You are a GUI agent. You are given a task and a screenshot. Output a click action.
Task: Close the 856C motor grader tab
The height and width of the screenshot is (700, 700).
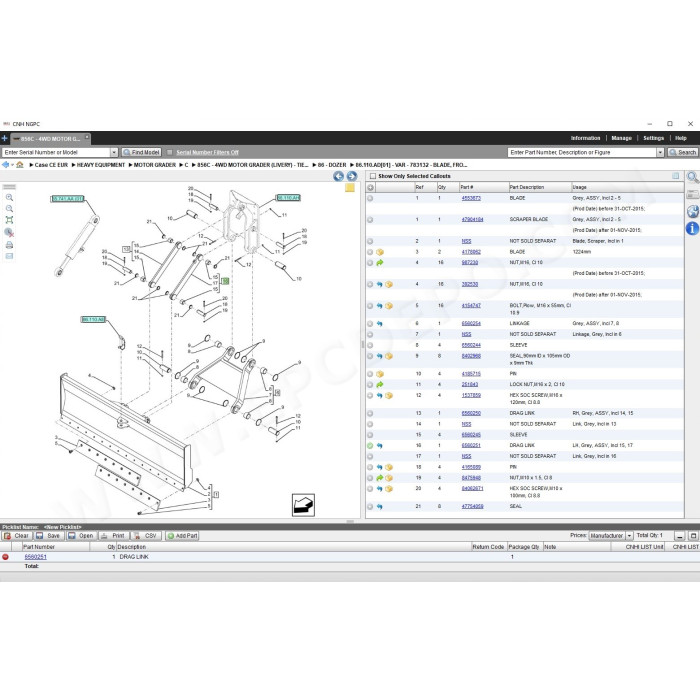(87, 137)
